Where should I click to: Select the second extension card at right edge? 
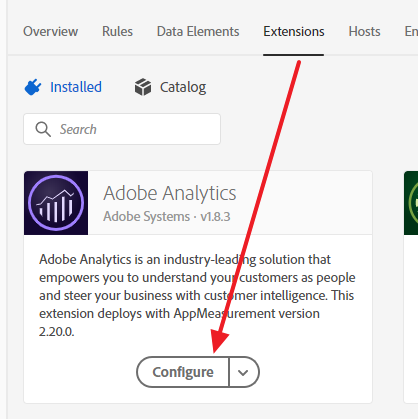pyautogui.click(x=411, y=287)
